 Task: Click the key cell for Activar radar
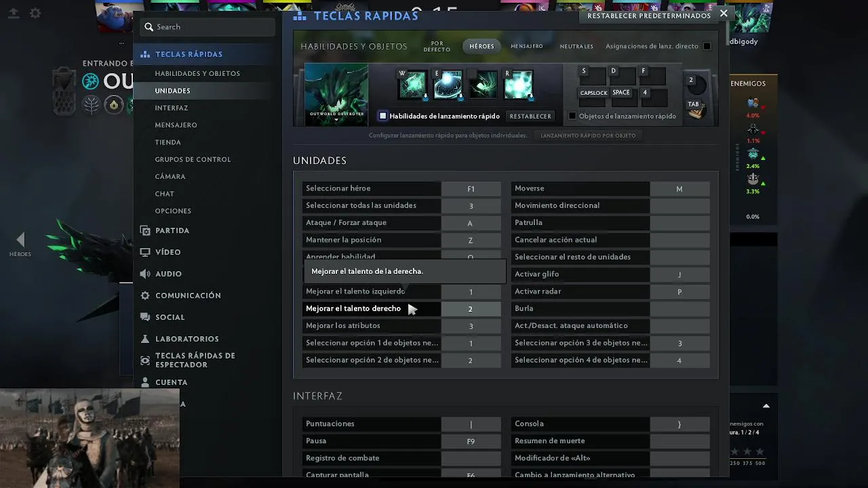679,291
